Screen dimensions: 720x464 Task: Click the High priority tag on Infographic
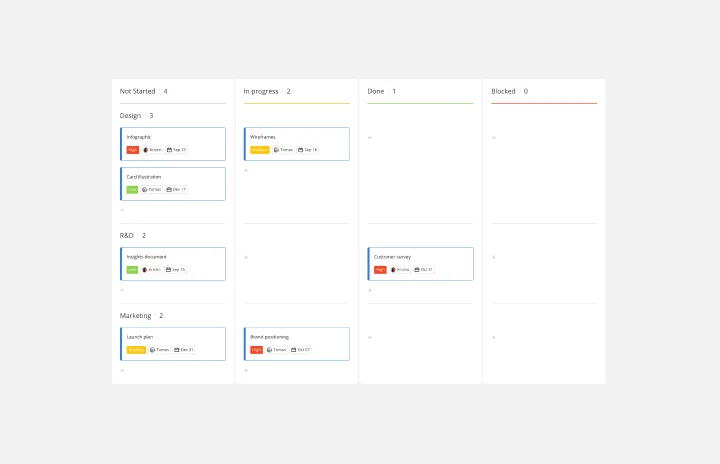click(132, 150)
